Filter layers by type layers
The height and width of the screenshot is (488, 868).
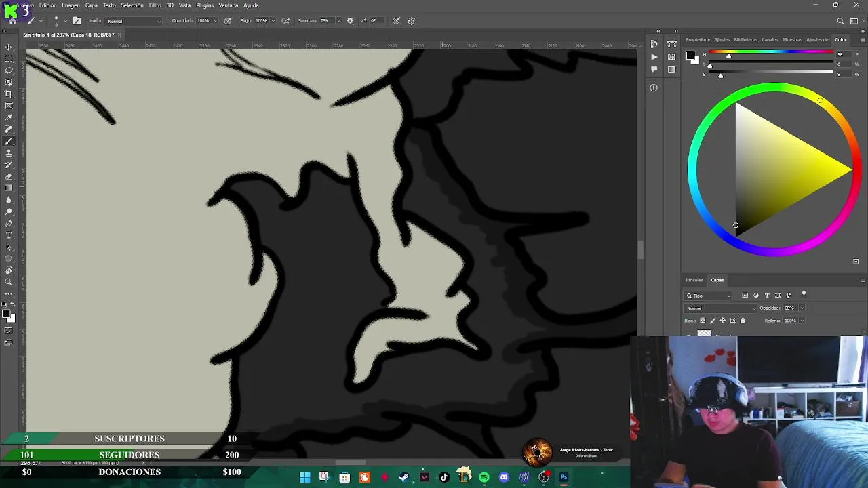click(767, 296)
